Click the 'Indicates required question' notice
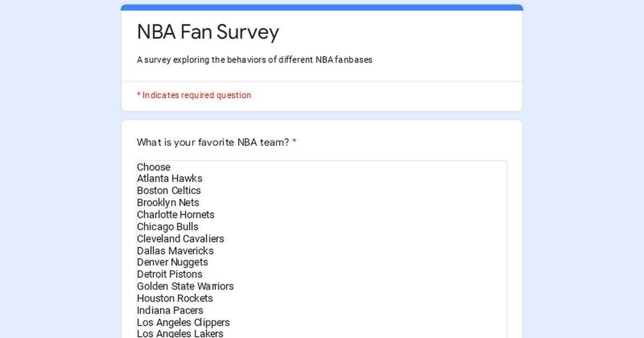 click(x=194, y=95)
